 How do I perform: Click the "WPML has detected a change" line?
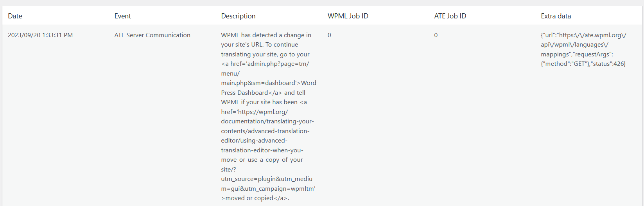(x=266, y=35)
